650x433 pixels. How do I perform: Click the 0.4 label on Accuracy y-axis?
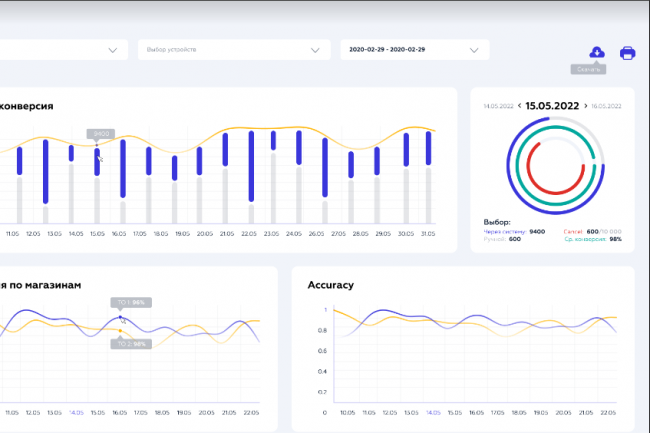point(322,371)
